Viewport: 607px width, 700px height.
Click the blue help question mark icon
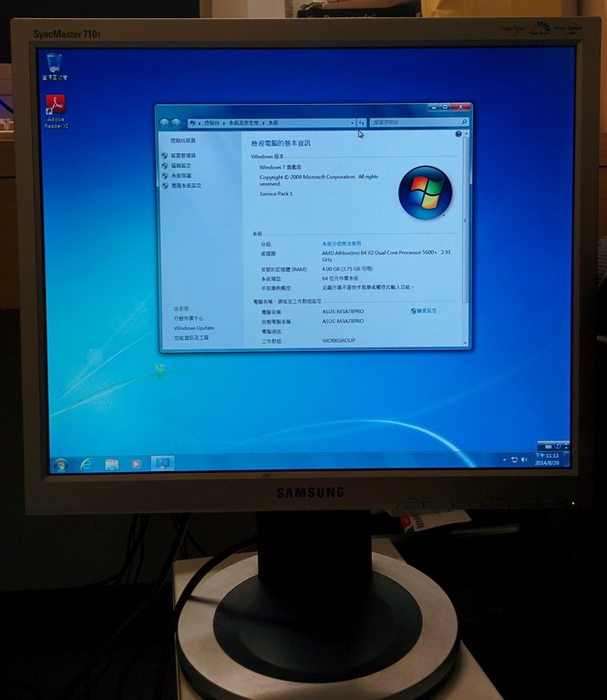458,134
